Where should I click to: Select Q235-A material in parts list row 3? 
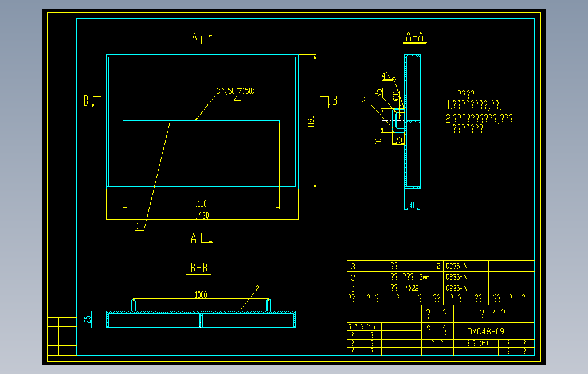click(x=456, y=266)
